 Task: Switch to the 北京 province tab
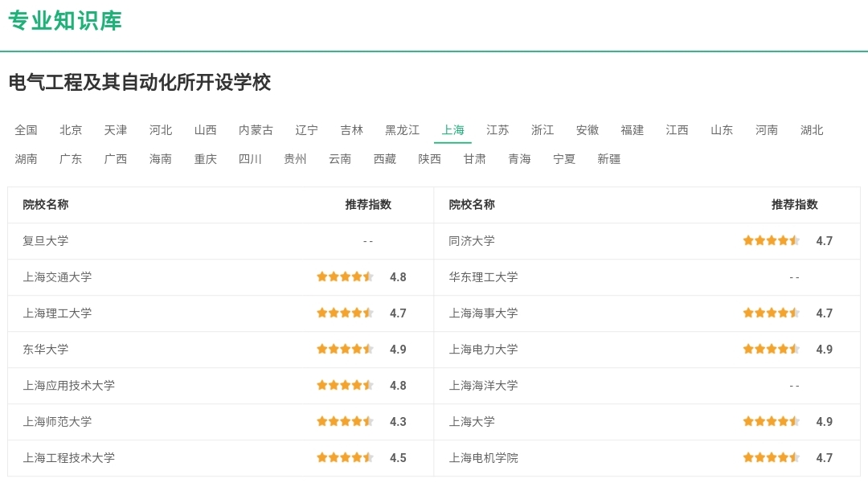click(x=71, y=129)
